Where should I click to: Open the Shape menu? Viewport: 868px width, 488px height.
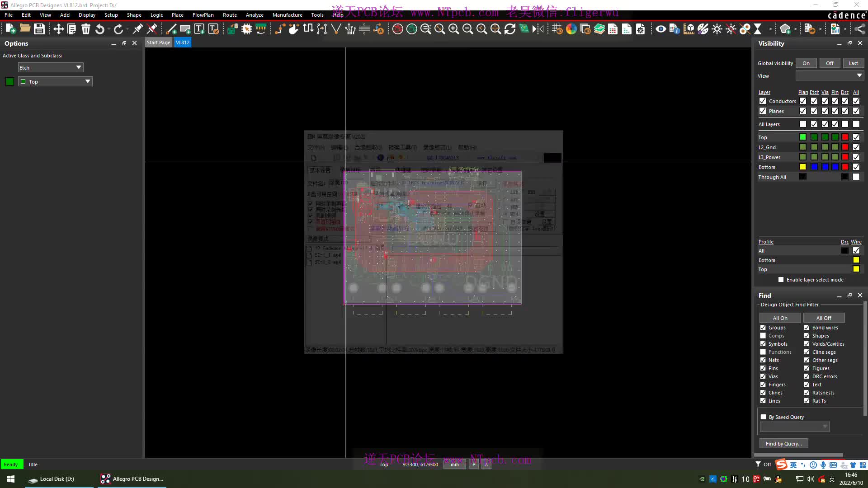pyautogui.click(x=134, y=15)
